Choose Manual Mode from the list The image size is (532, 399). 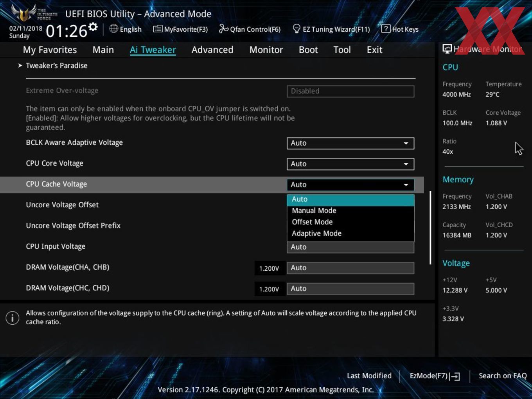click(350, 210)
